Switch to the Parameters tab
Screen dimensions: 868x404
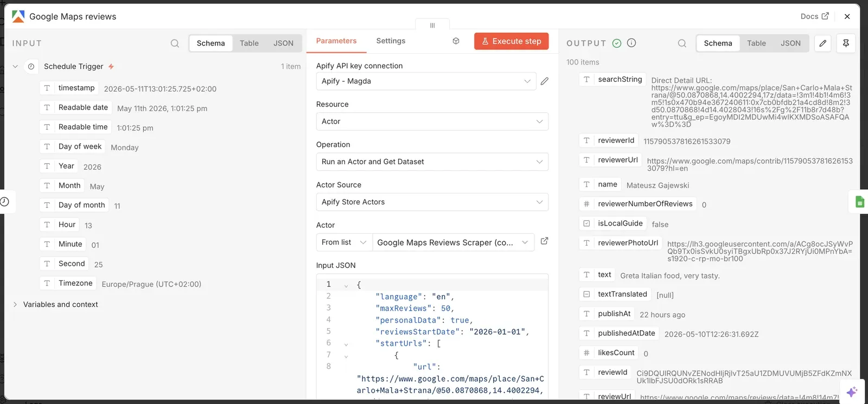pos(336,41)
